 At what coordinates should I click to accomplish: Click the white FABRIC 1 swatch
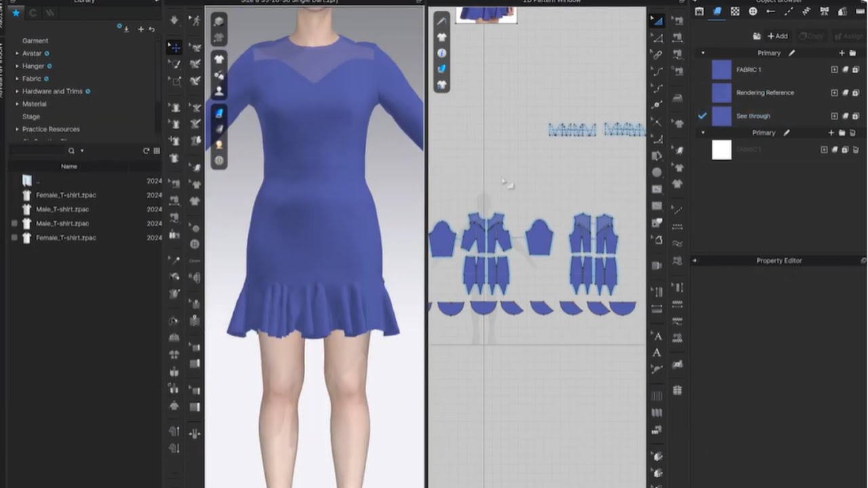coord(722,150)
